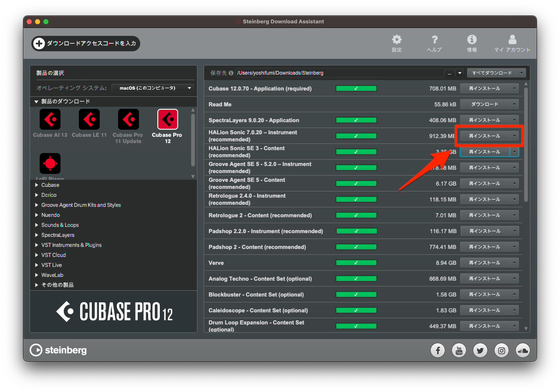Click progress bar for Cubase 12.0.70 Application
The height and width of the screenshot is (392, 560).
pos(356,88)
